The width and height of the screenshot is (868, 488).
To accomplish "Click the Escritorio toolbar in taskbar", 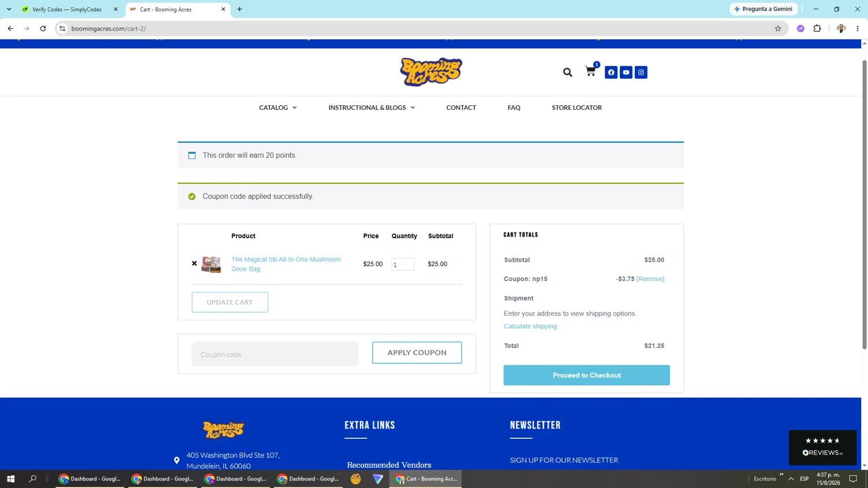I will coord(765,479).
